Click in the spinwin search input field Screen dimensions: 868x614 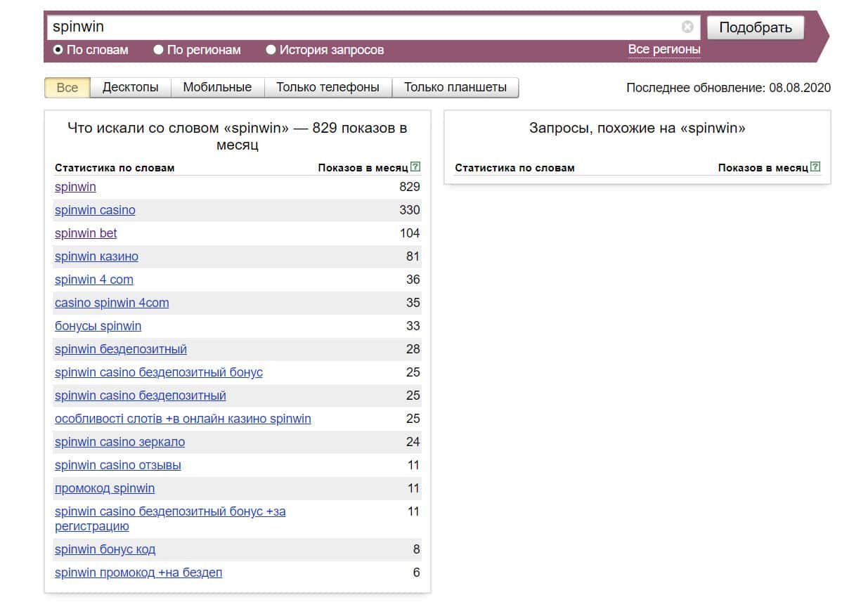[362, 27]
